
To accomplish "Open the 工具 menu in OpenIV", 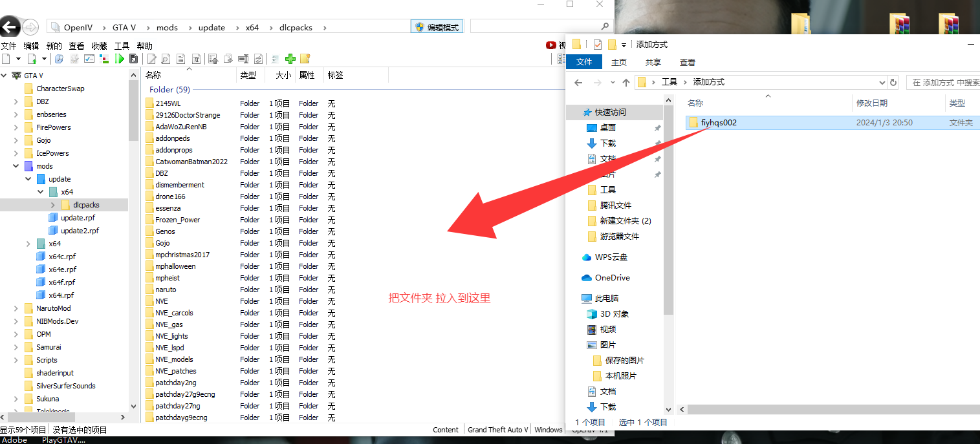I will point(122,46).
